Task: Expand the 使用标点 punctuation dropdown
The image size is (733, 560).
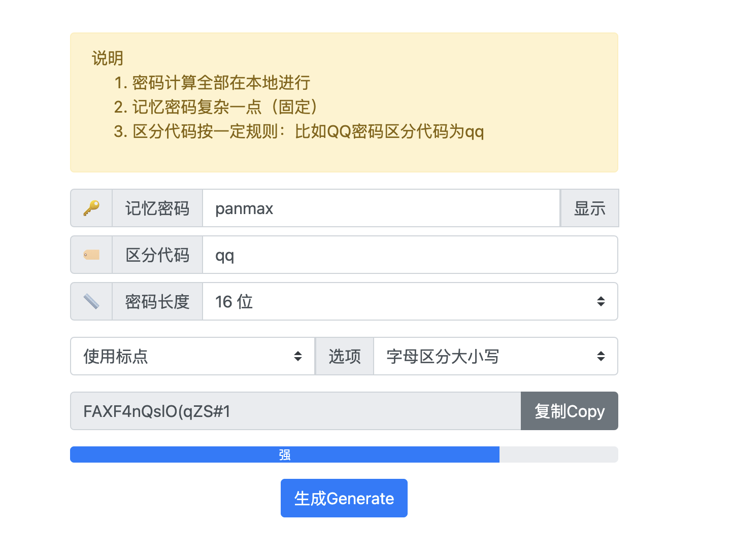Action: 192,356
